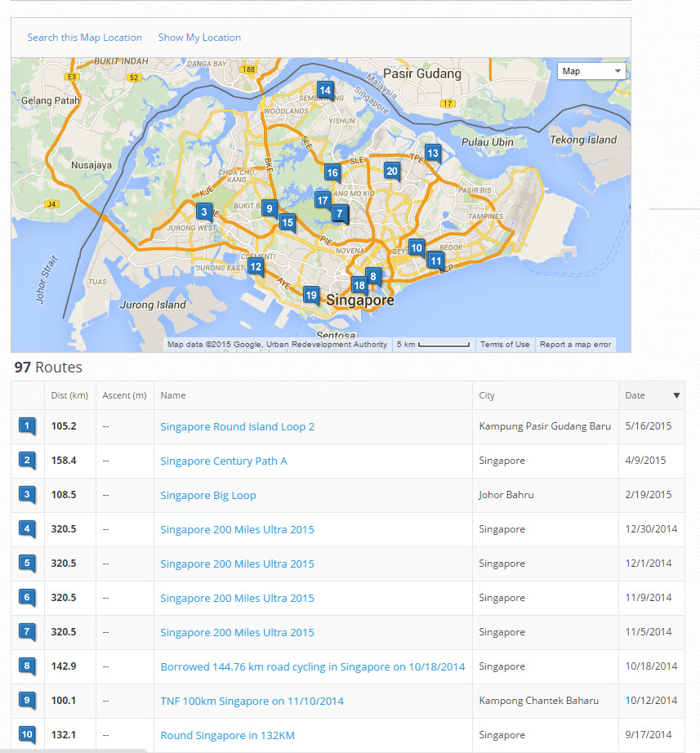Select map marker 13 near Pulau Ubin
This screenshot has width=700, height=753.
433,153
